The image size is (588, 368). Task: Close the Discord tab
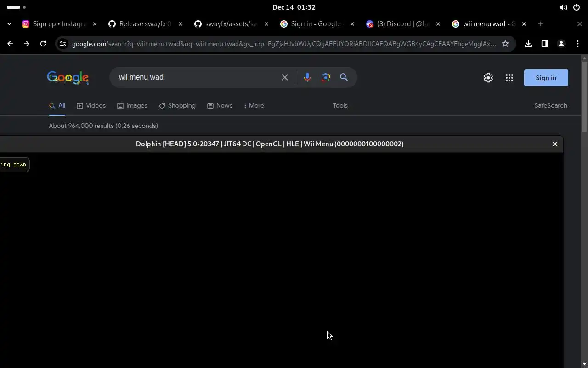tap(438, 24)
